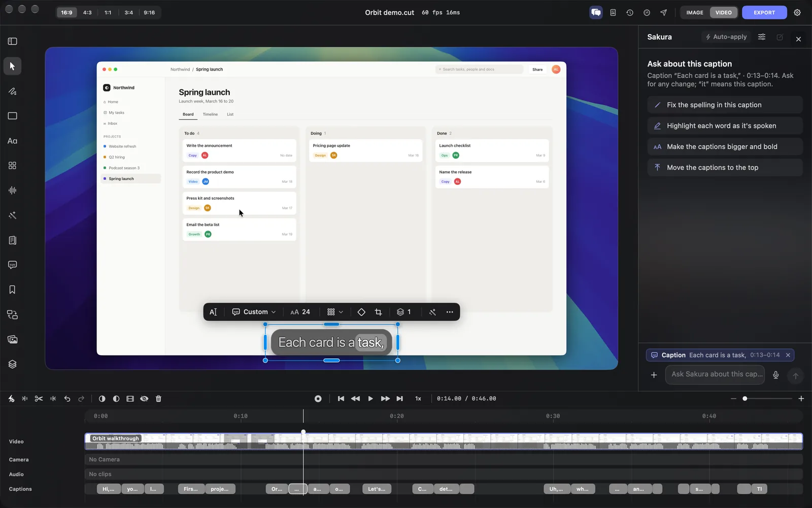Screen dimensions: 812x508
Task: Click the scissors cut icon above timeline
Action: point(39,399)
